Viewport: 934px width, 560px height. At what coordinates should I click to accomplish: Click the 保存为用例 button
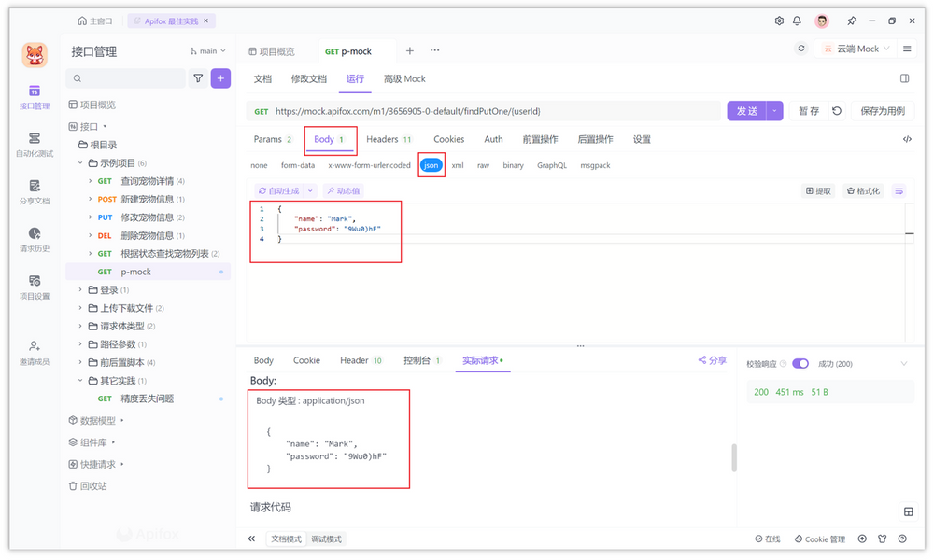coord(882,111)
